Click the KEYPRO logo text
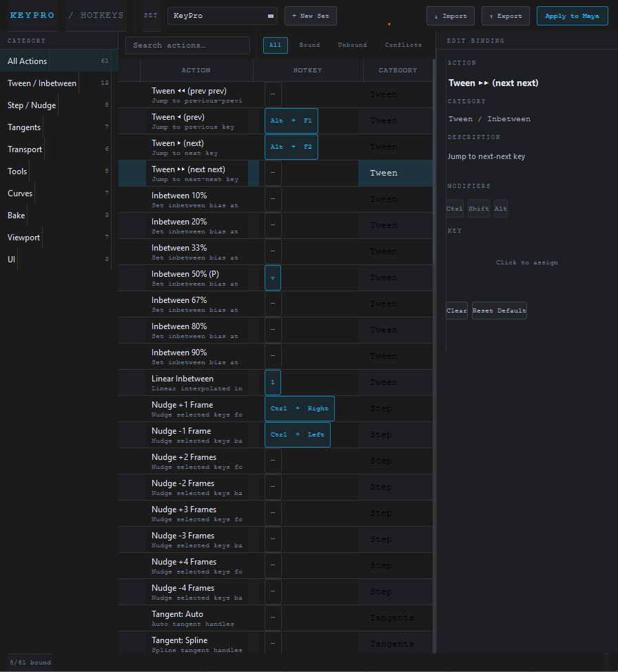The height and width of the screenshot is (672, 618). point(32,15)
